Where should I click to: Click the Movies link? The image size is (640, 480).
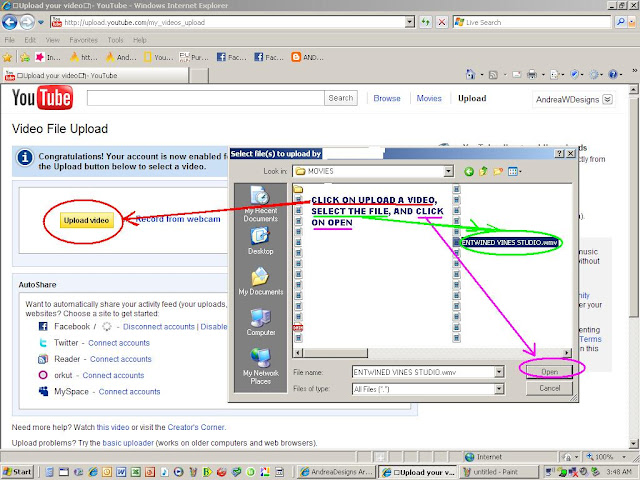[429, 98]
